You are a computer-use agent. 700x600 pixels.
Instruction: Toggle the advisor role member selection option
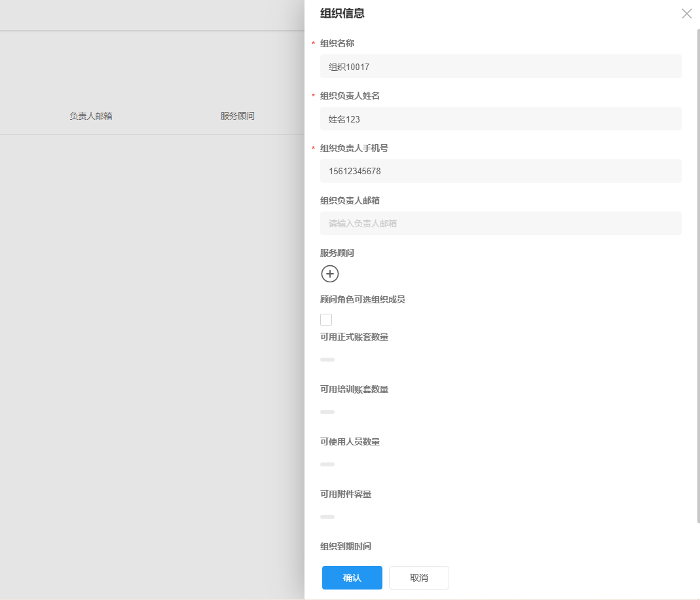(326, 319)
